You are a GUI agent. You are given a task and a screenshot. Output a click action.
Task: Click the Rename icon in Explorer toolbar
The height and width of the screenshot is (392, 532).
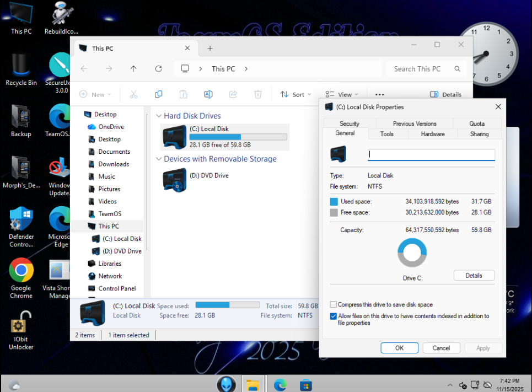(208, 94)
